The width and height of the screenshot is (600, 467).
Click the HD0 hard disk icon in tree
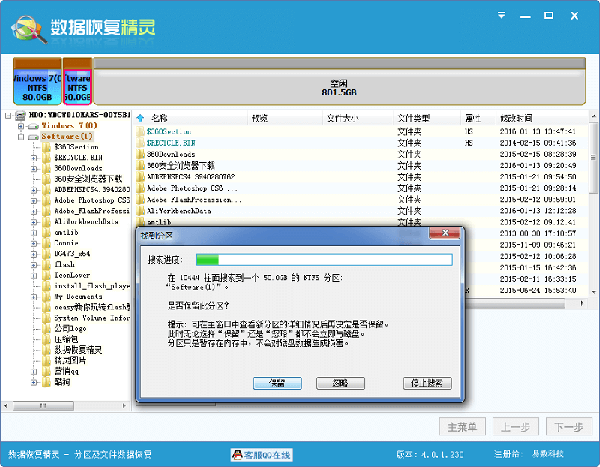point(20,116)
